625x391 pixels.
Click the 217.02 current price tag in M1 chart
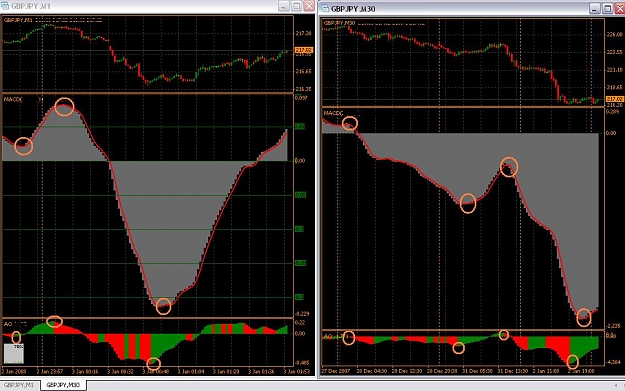[304, 50]
